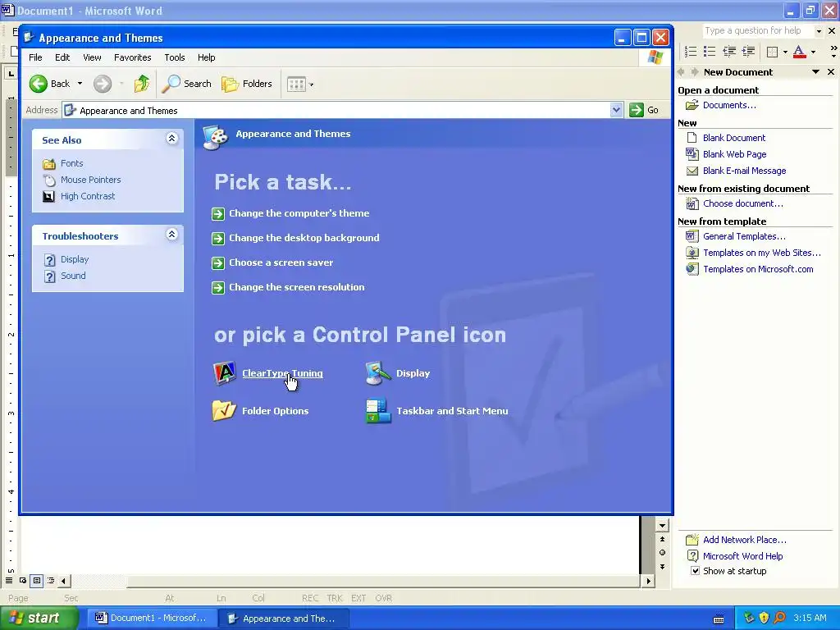Click Change the screen resolution task
840x630 pixels.
[296, 287]
